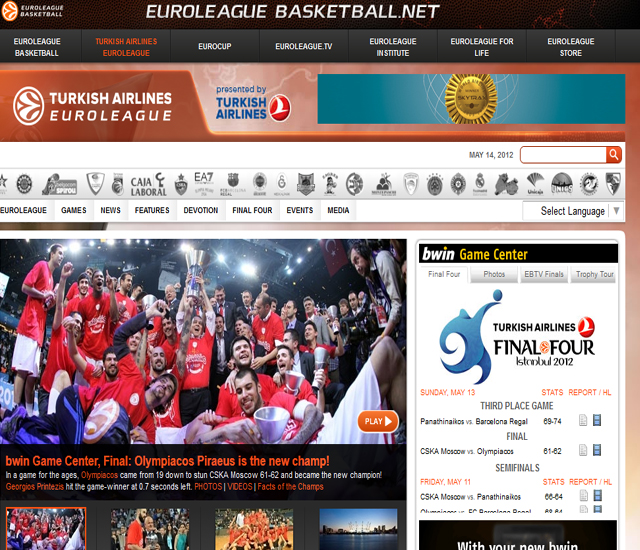Open the Facts of the Champs link
Screen dimensions: 640x550
tap(291, 487)
